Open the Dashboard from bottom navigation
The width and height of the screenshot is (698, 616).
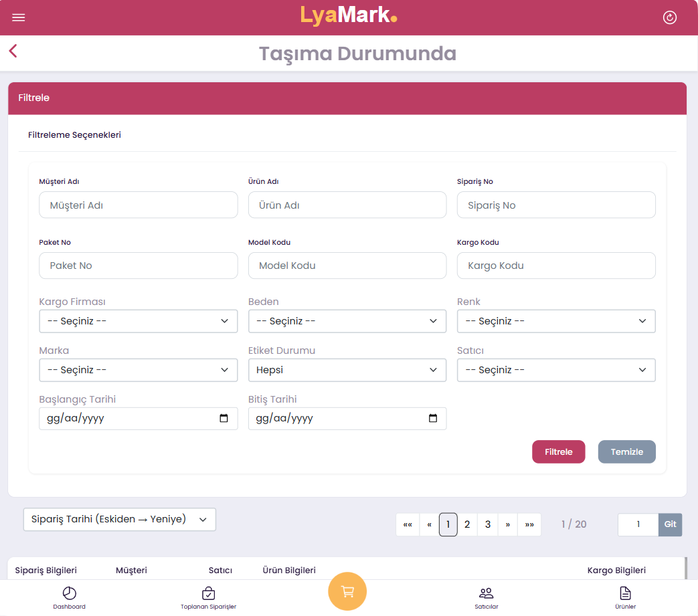[x=70, y=597]
